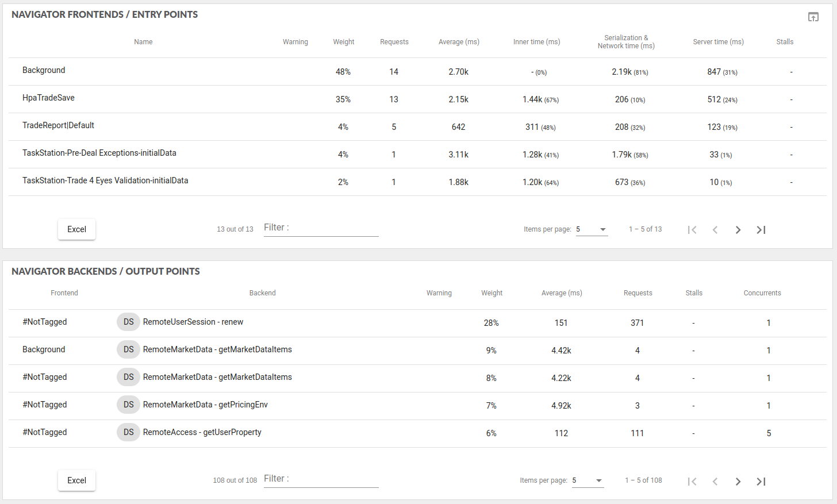The height and width of the screenshot is (504, 837).
Task: Select RemoteUserSession - renew backend
Action: [x=193, y=322]
